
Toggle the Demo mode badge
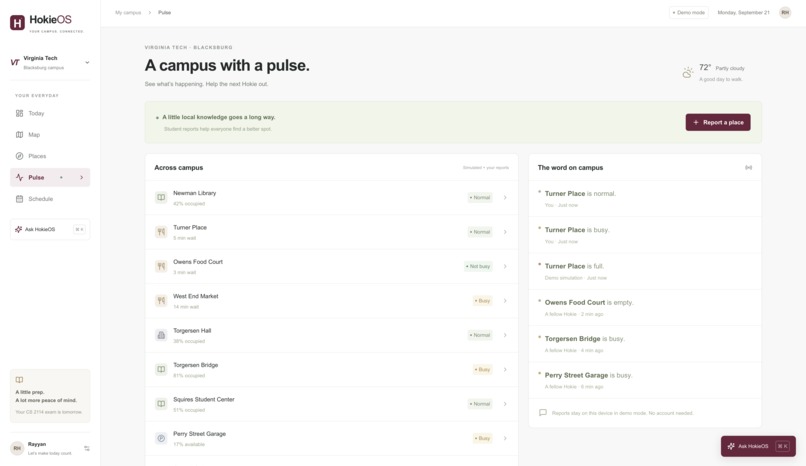(689, 12)
